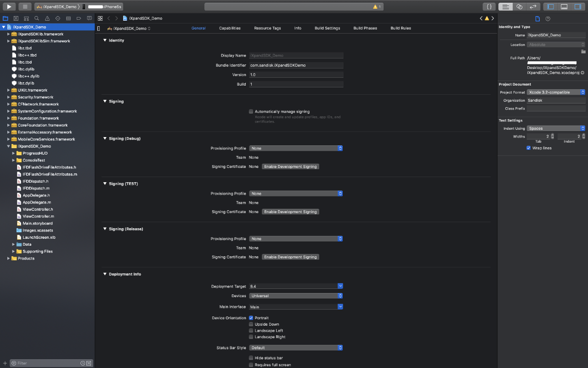Image resolution: width=588 pixels, height=368 pixels.
Task: Enable Automatically manage signing
Action: pyautogui.click(x=251, y=111)
